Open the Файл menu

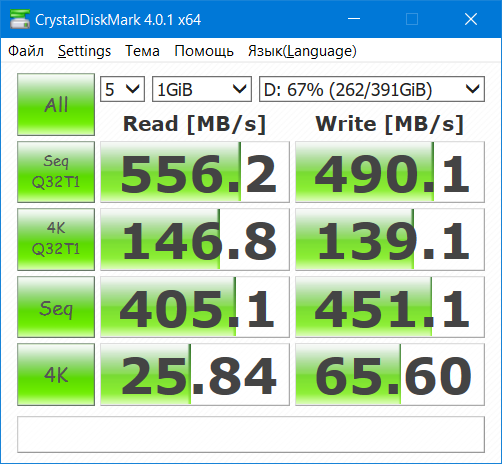point(26,51)
